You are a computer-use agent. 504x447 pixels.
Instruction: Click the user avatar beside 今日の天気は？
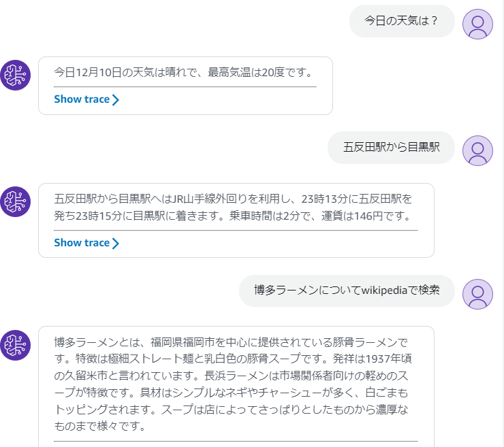(x=477, y=24)
